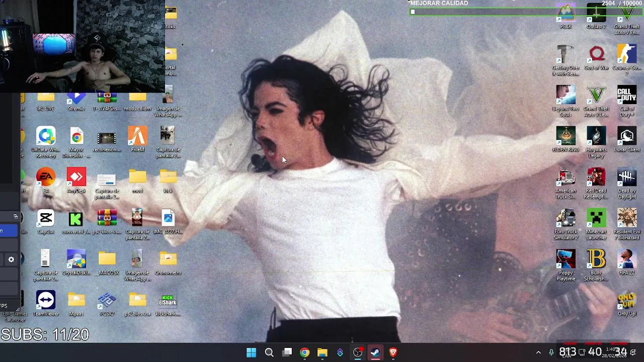Open Poppy Playtime desktop icon

click(566, 265)
